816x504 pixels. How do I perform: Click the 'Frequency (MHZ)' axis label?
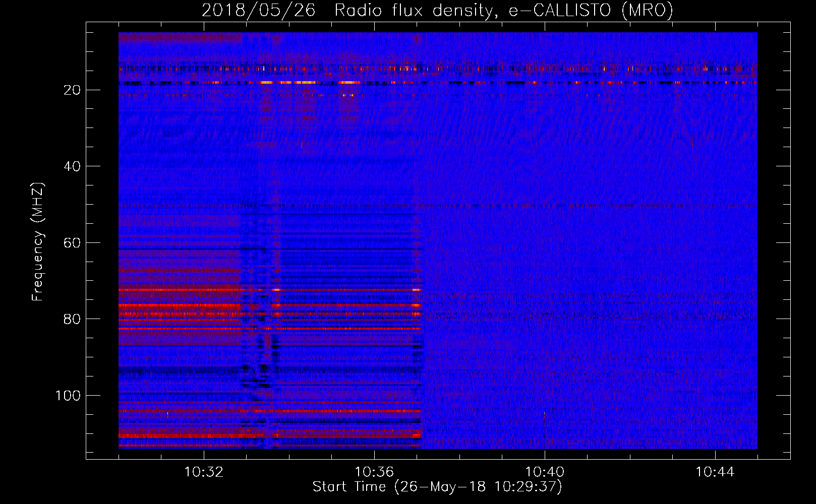tap(38, 242)
